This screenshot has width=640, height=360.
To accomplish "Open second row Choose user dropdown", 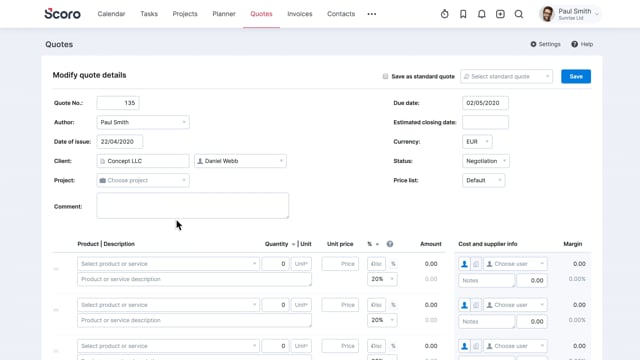I will tap(515, 305).
